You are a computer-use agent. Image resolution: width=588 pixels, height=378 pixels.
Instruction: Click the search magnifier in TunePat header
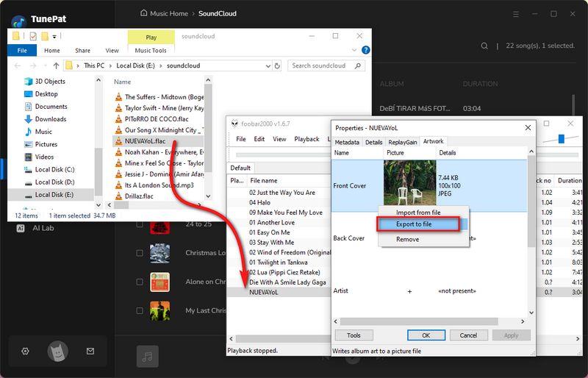tap(484, 46)
